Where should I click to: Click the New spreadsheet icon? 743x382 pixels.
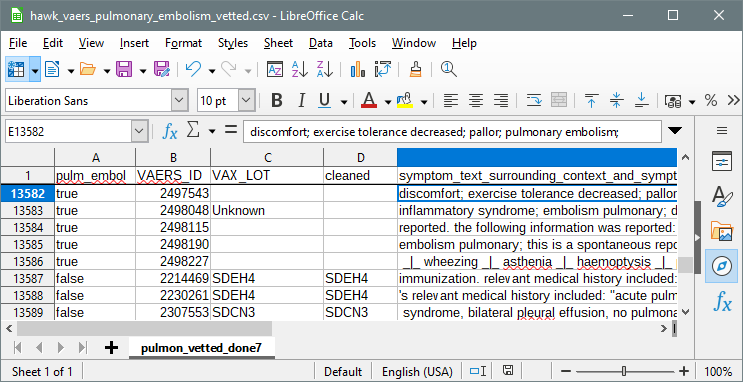(x=17, y=70)
